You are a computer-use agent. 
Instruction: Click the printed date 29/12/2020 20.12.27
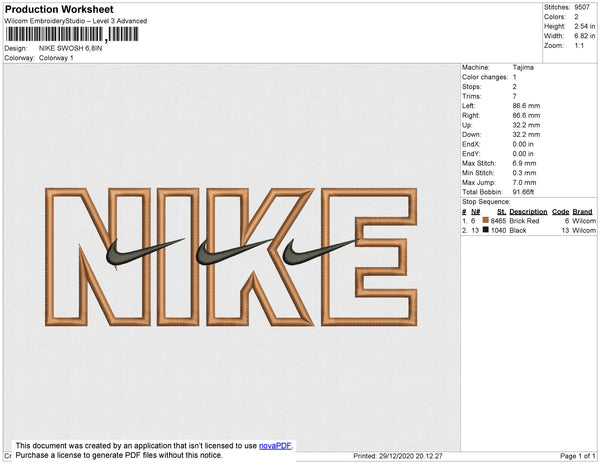click(x=411, y=456)
